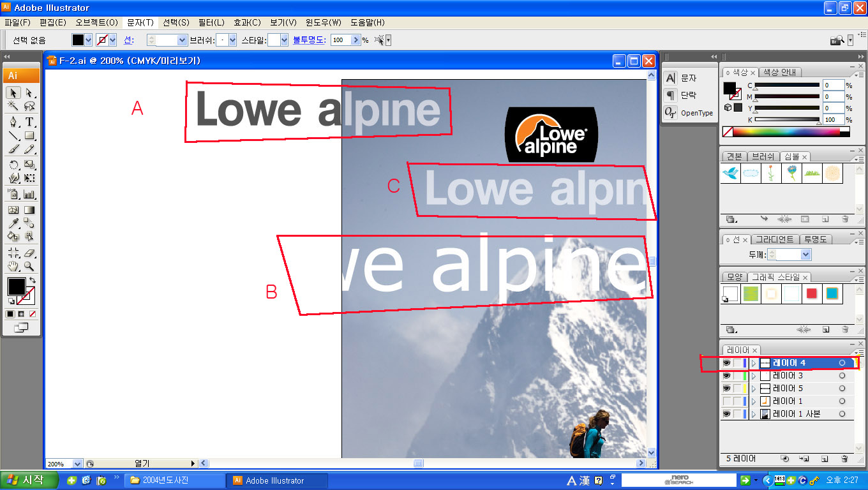
Task: Click the 불투명도 link in control bar
Action: [309, 40]
